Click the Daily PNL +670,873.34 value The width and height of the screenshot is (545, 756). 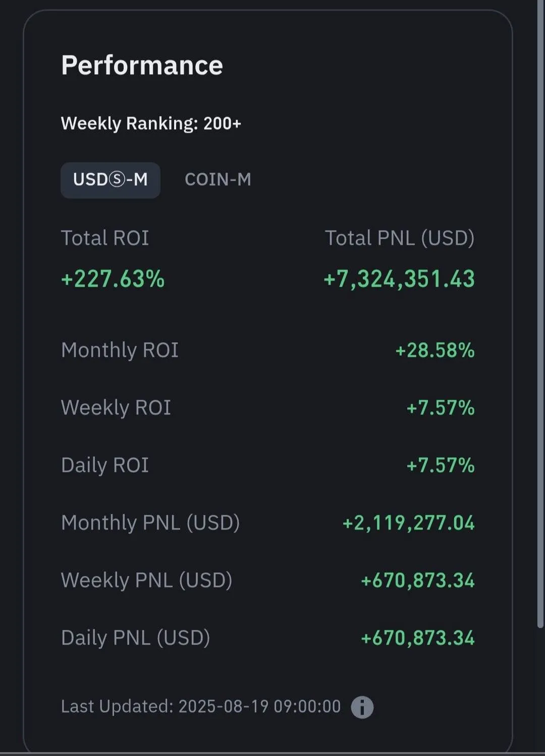click(x=418, y=638)
